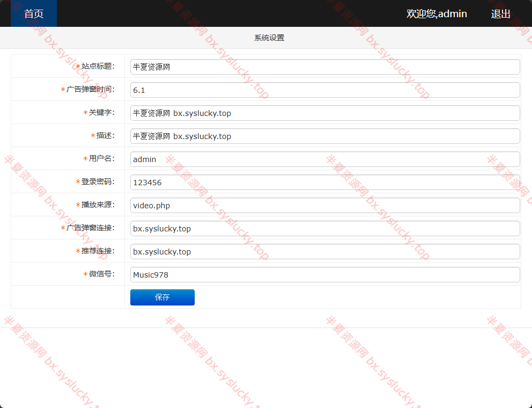
Task: Open the 首页 navigation tab
Action: [x=34, y=13]
